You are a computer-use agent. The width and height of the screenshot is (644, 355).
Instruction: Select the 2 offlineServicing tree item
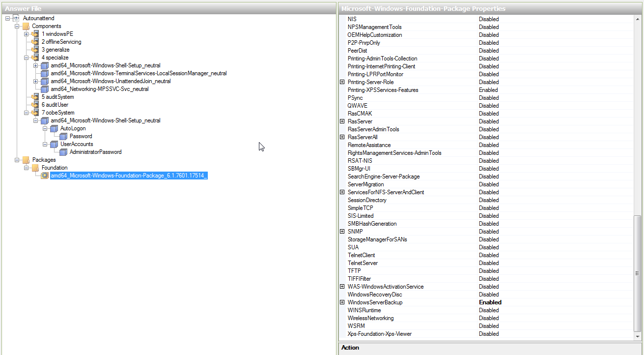point(61,42)
